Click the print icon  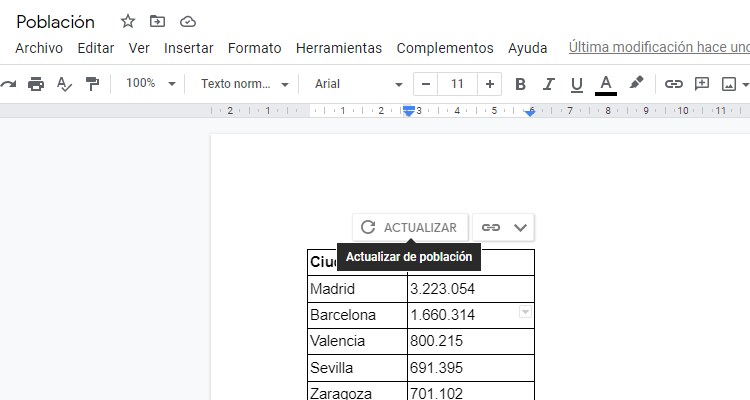(36, 84)
